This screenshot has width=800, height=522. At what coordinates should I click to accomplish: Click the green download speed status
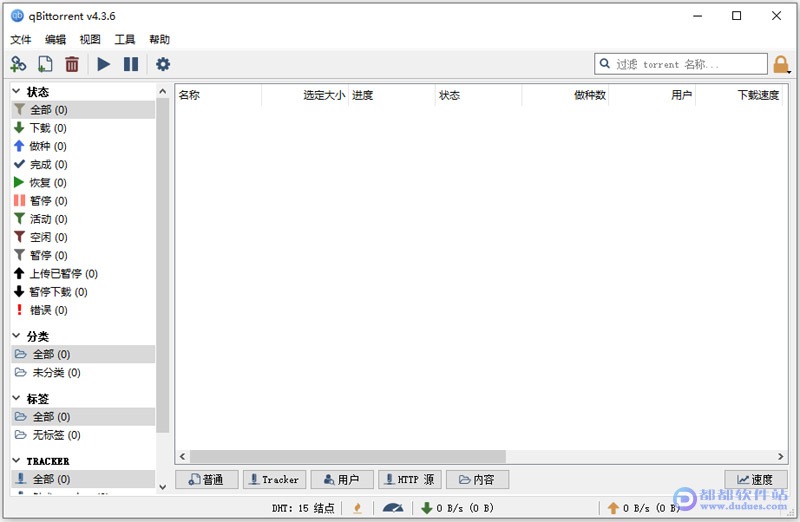tap(457, 508)
